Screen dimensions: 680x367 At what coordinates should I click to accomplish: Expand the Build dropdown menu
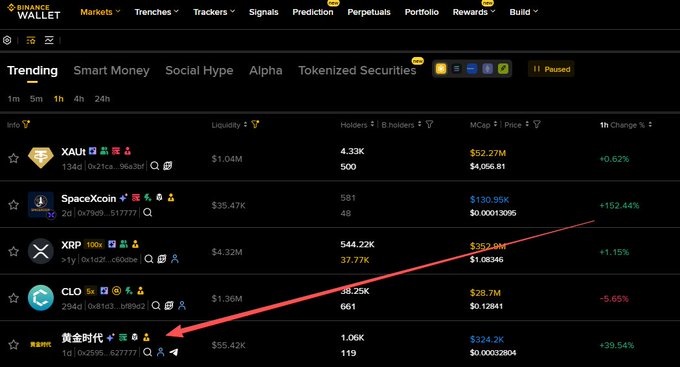pos(524,12)
